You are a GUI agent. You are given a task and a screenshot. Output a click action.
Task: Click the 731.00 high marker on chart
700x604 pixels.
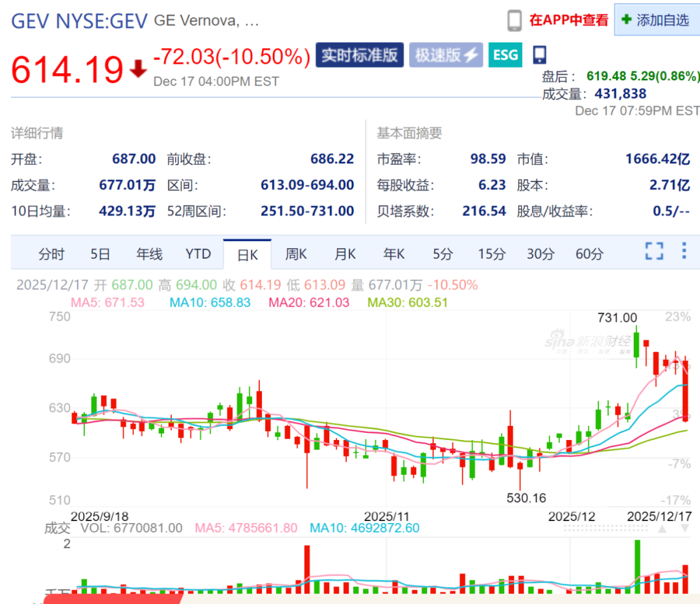point(618,318)
